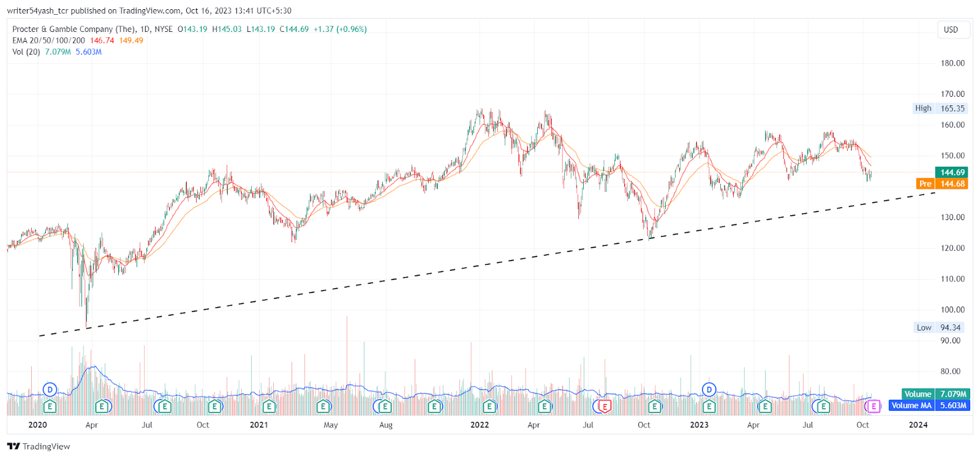Click the 130.00 price axis value
Screen dimensions: 980x458
pyautogui.click(x=952, y=217)
